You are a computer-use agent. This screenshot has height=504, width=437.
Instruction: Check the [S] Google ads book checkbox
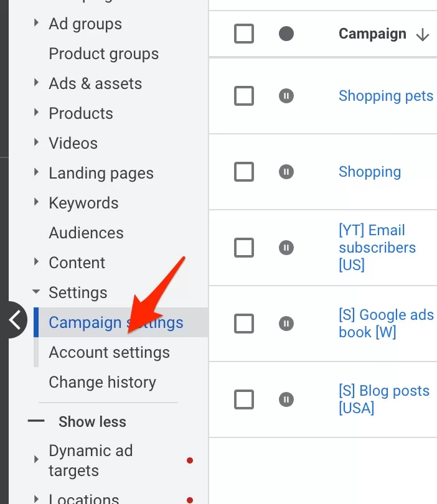[x=244, y=324]
